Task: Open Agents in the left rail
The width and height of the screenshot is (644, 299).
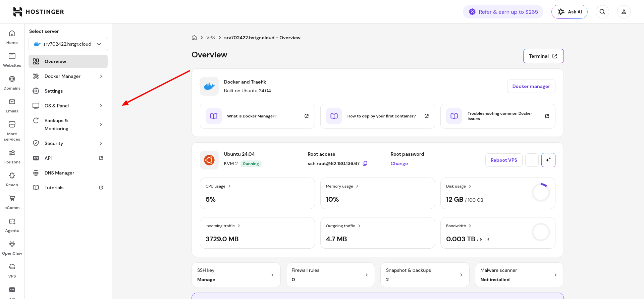Action: [12, 225]
